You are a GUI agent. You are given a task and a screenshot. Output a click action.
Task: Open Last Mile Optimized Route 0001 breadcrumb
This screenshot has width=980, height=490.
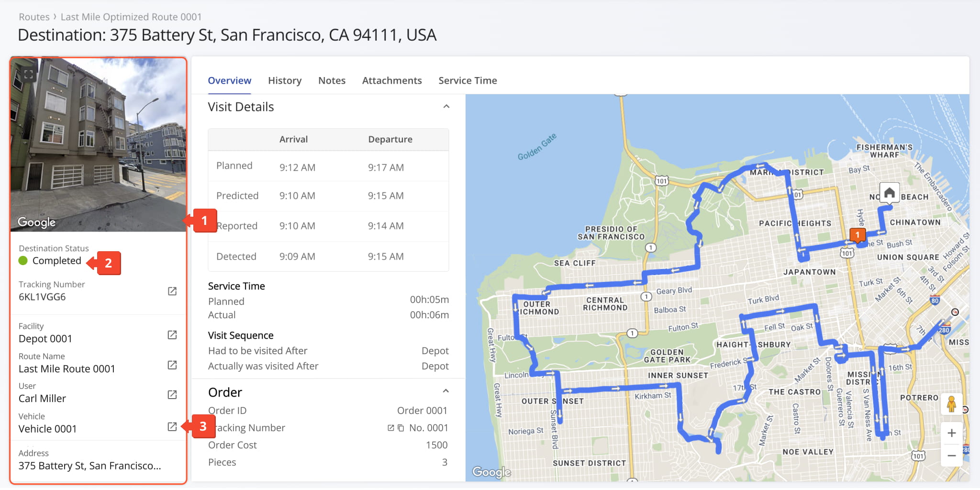pos(131,17)
